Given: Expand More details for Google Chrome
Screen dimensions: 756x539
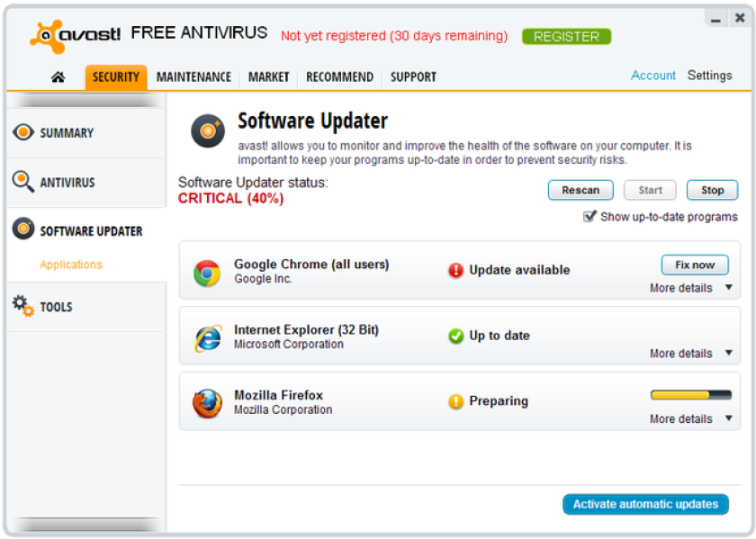Looking at the screenshot, I should tap(691, 288).
